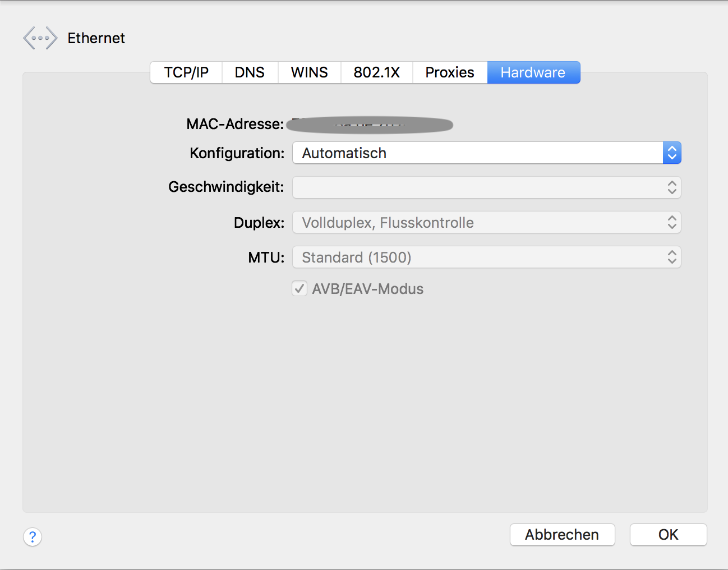Screen dimensions: 728x570
Task: Click the Konfiguration dropdown stepper arrows
Action: pos(671,153)
